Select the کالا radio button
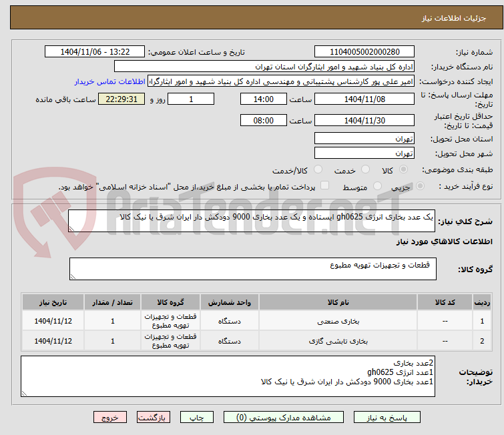Viewport: 504px width, 435px height. click(x=403, y=169)
